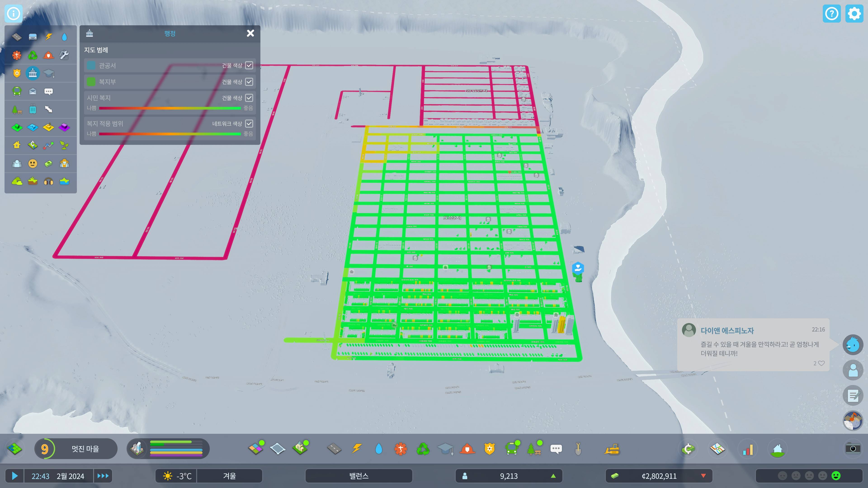868x488 pixels.
Task: Expand the money trend arrow
Action: click(703, 476)
